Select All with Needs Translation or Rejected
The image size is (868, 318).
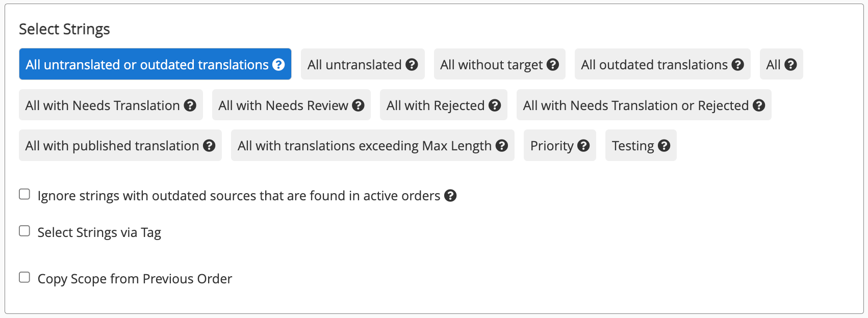(644, 105)
